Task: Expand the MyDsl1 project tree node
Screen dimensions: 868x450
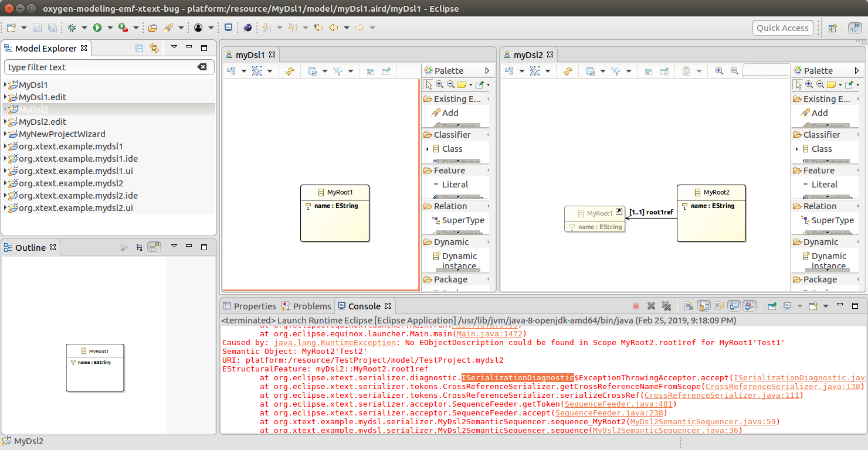Action: 5,85
